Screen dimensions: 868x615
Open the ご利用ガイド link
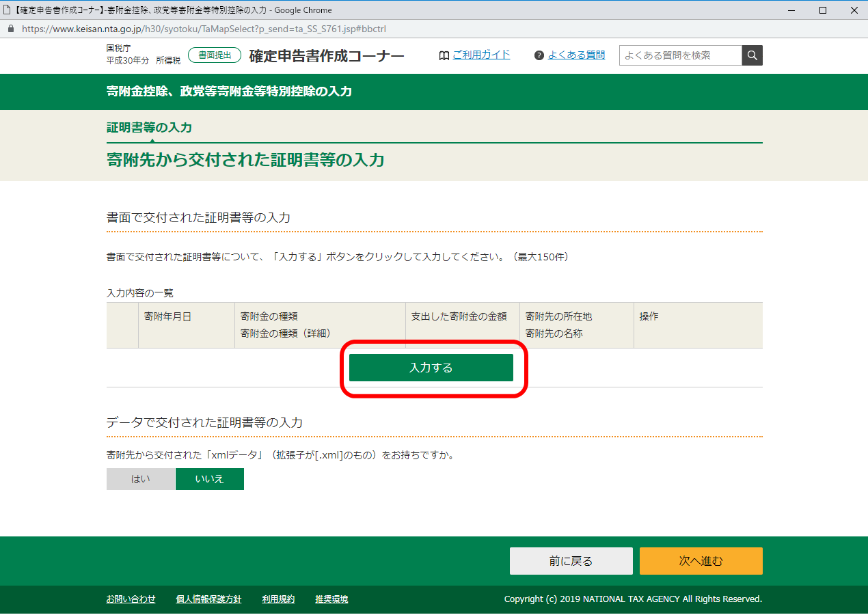[481, 55]
